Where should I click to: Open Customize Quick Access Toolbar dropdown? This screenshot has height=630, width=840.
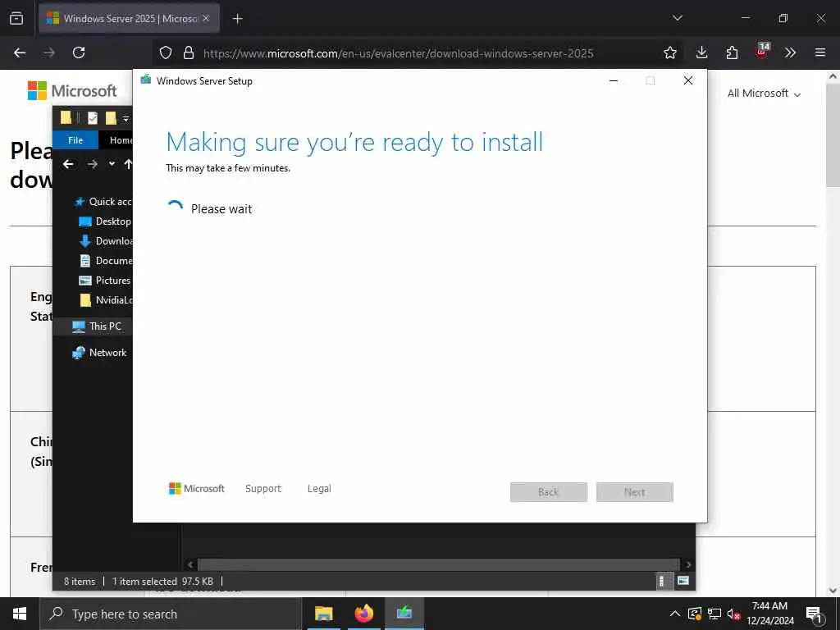[x=126, y=118]
